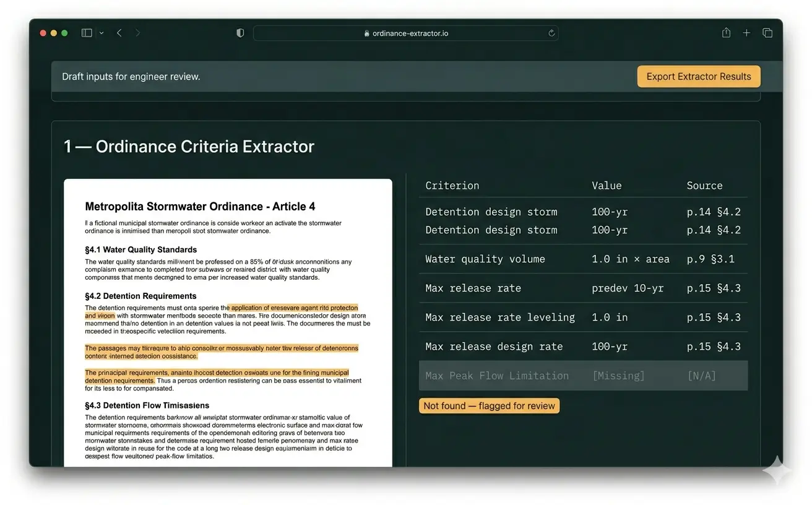The image size is (812, 505).
Task: Select the Source column header
Action: coord(704,186)
